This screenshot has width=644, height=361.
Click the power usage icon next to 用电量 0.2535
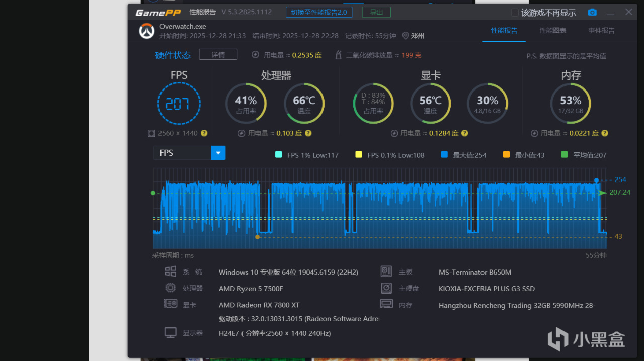tap(255, 55)
